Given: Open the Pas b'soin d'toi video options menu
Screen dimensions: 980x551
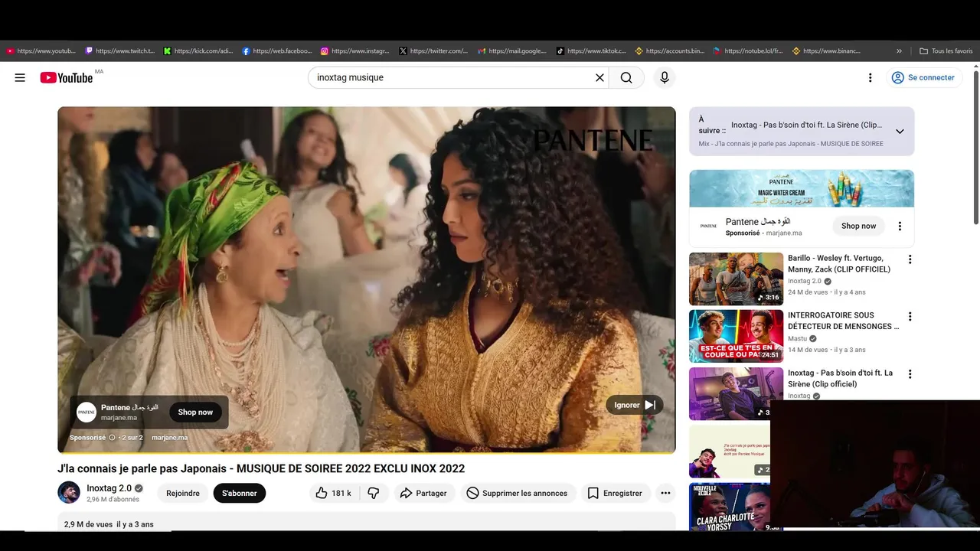Looking at the screenshot, I should click(x=910, y=374).
